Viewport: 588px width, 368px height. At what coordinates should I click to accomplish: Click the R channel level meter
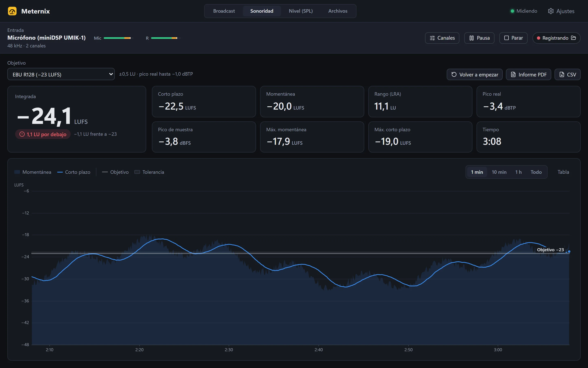pyautogui.click(x=165, y=38)
